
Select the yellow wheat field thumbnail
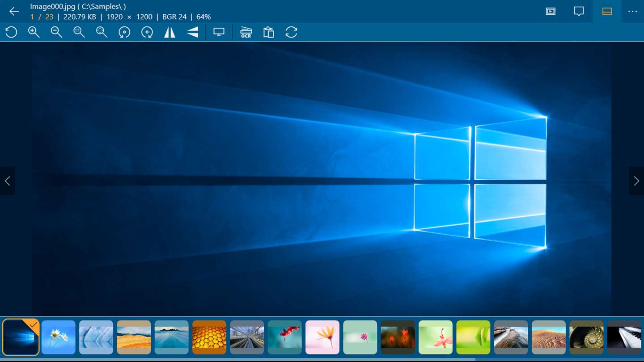coord(134,337)
